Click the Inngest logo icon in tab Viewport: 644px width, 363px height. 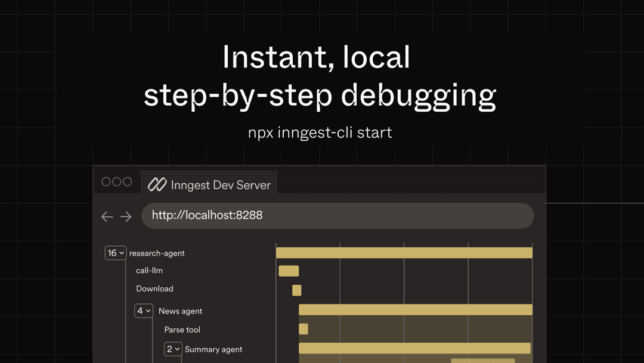157,184
